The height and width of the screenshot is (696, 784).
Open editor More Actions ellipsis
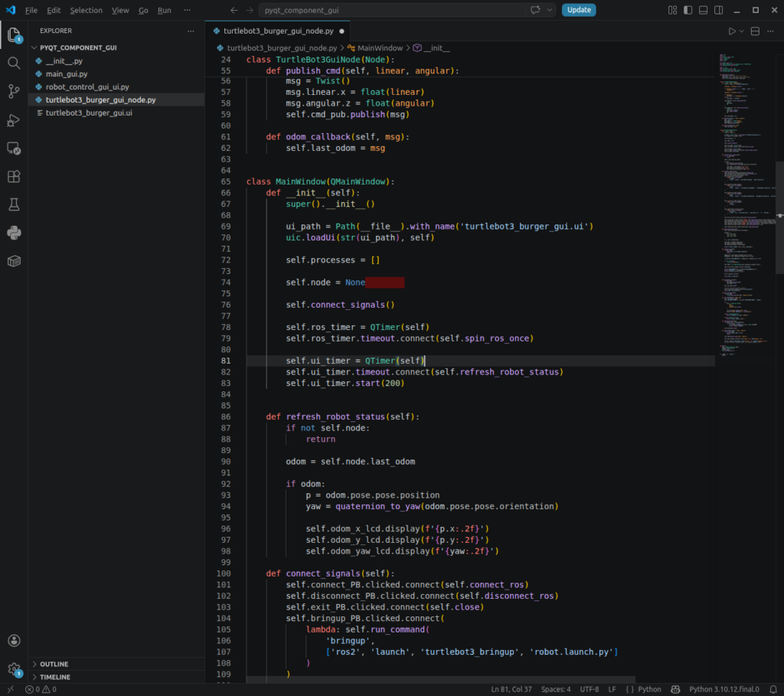pyautogui.click(x=770, y=31)
